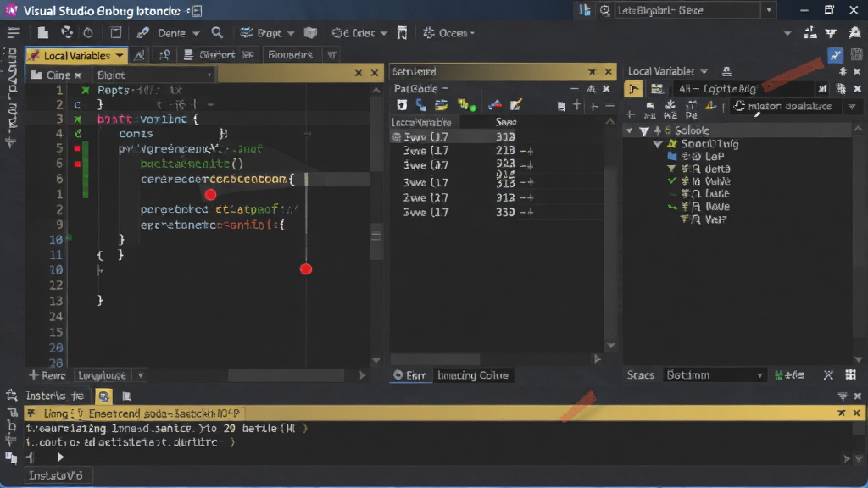Click the highlighted icon beside Insterus te
Screen dimensions: 868x488
point(103,396)
